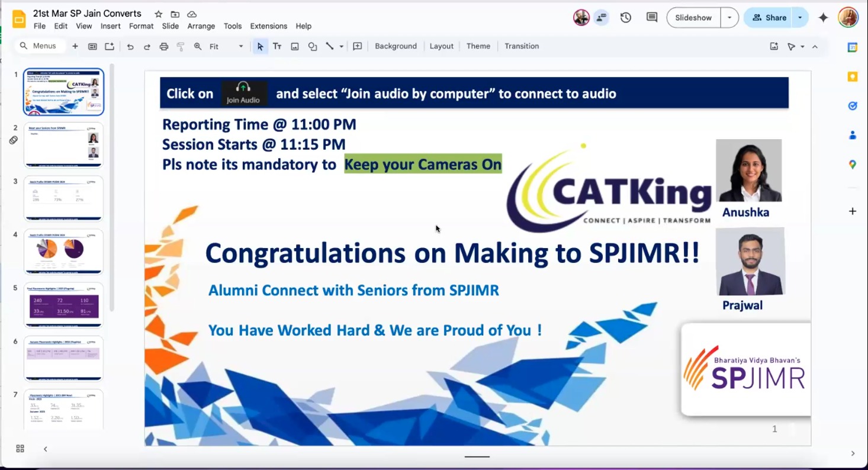This screenshot has height=470, width=868.
Task: Click the Share button
Action: pyautogui.click(x=769, y=18)
